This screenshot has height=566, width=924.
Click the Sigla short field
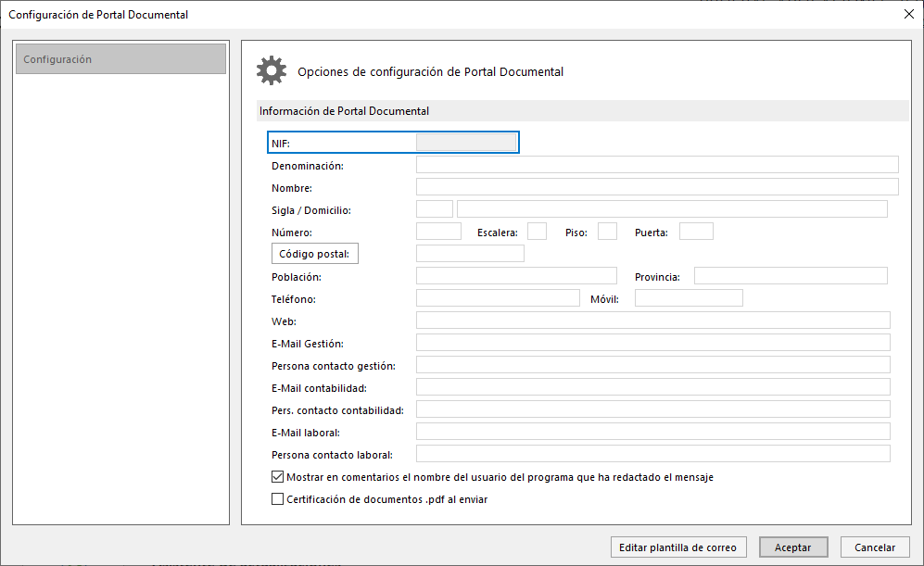pos(435,209)
